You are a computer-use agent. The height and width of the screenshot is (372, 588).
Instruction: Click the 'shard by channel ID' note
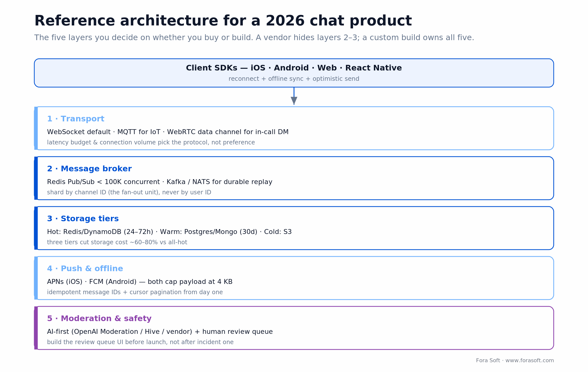click(129, 192)
